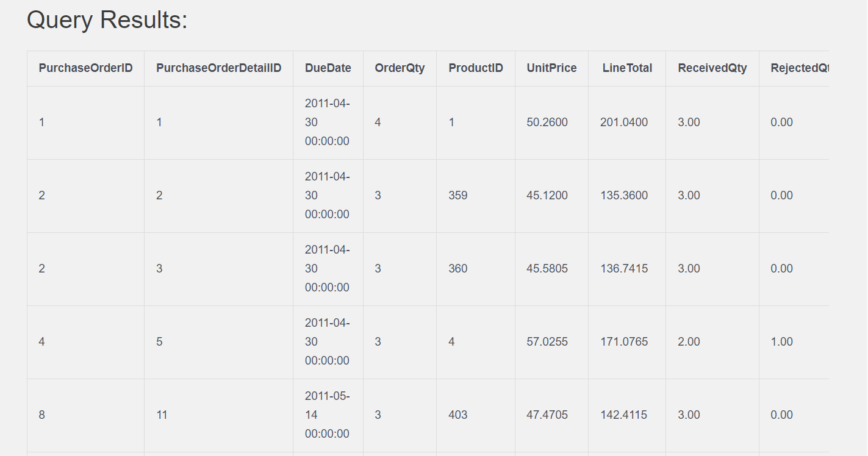Click the ReceivedQty column header
The height and width of the screenshot is (456, 868).
[712, 68]
